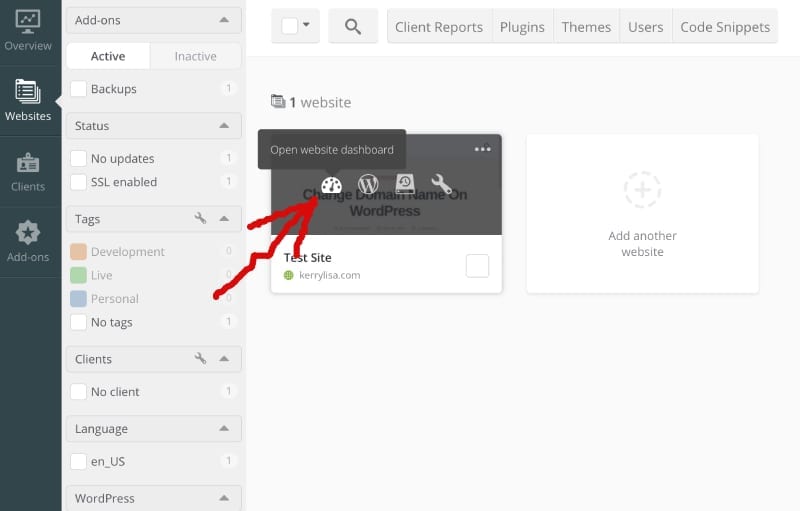The image size is (800, 511).
Task: Click Add another website tile
Action: coord(642,214)
